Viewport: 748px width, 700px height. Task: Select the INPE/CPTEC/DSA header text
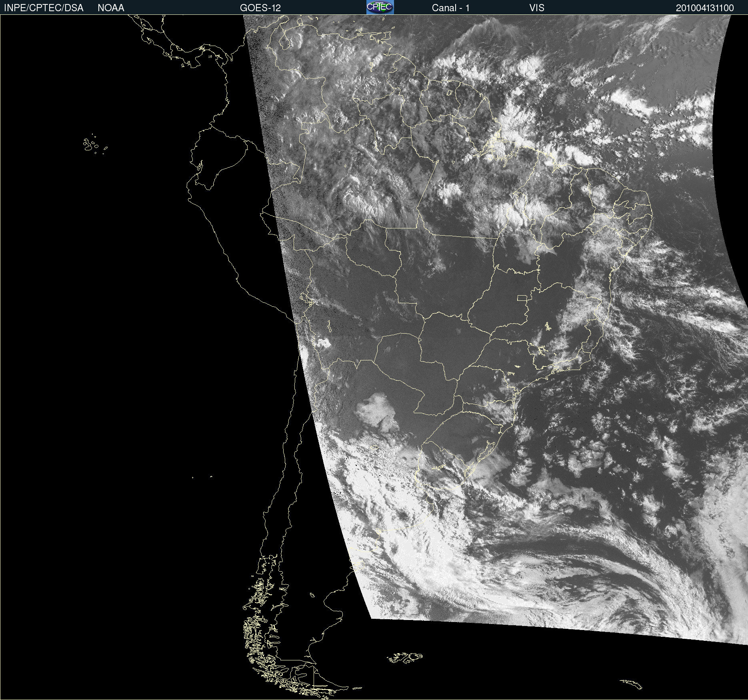pyautogui.click(x=44, y=8)
